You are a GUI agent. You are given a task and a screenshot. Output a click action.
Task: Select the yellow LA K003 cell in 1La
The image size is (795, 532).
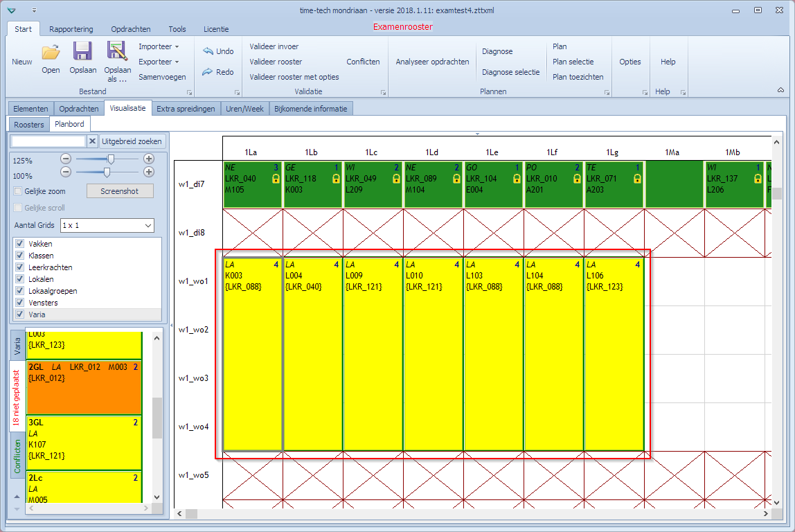point(253,354)
